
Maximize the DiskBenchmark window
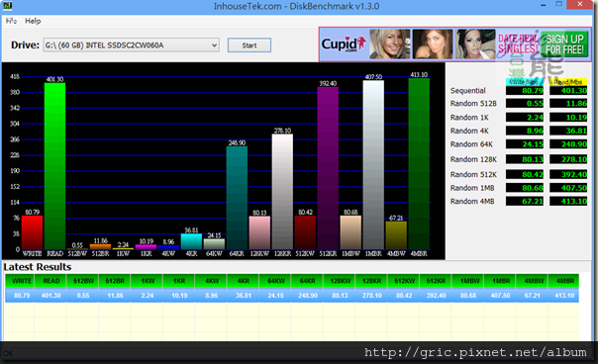point(559,4)
